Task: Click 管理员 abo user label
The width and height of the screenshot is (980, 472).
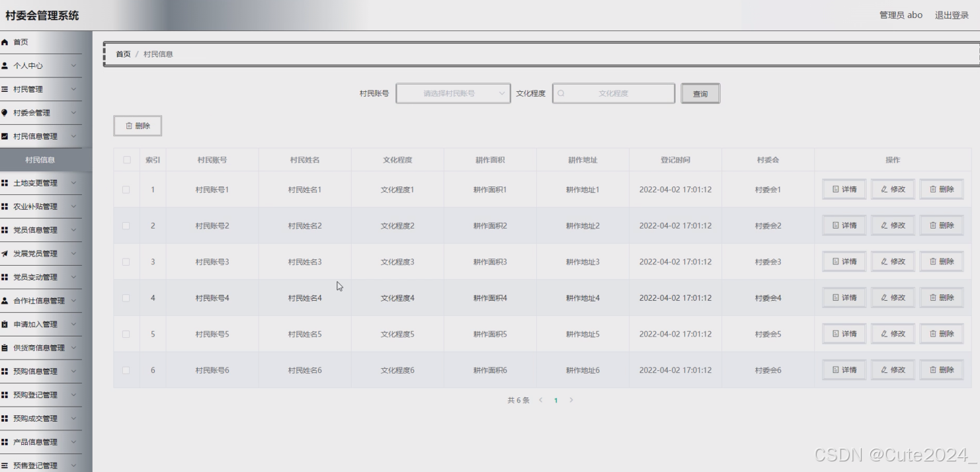Action: point(901,15)
